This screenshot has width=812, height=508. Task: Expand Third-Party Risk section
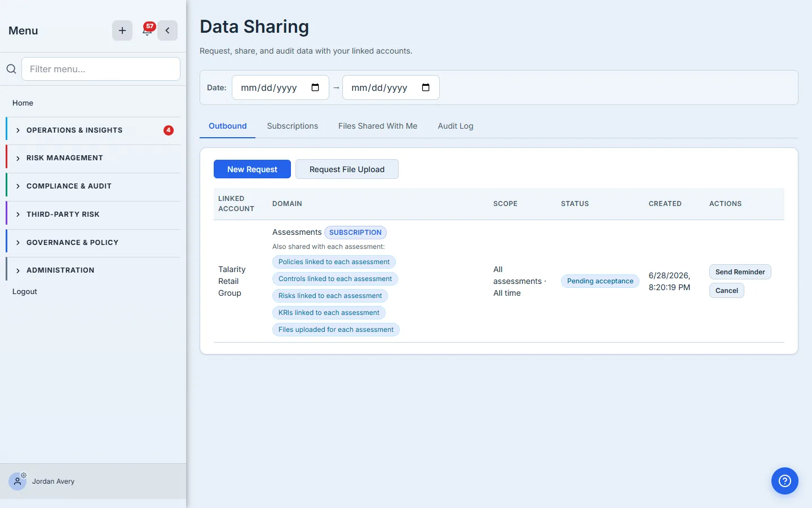[x=93, y=214]
